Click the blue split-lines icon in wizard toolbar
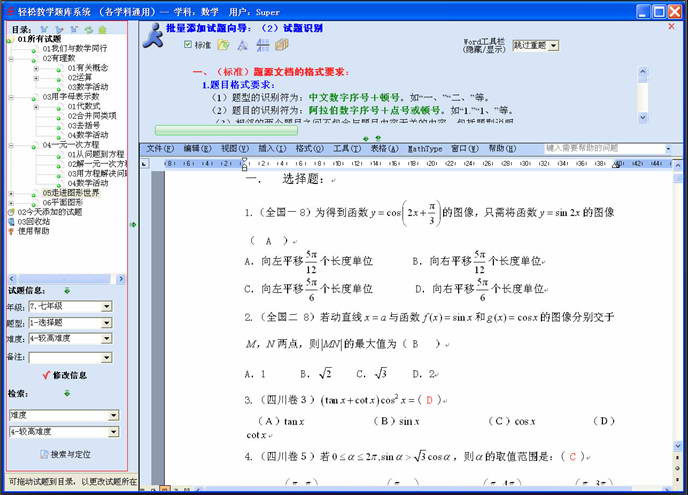 (262, 45)
